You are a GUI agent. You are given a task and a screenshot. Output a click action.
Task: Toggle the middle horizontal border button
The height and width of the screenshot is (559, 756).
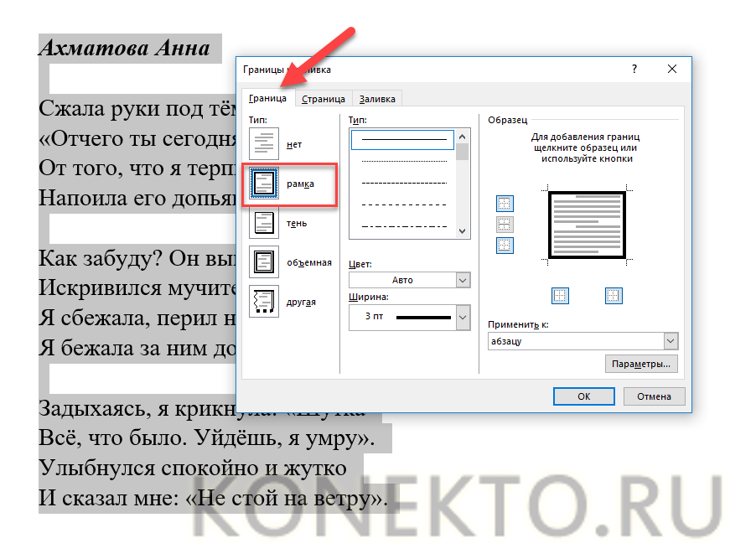tap(505, 225)
